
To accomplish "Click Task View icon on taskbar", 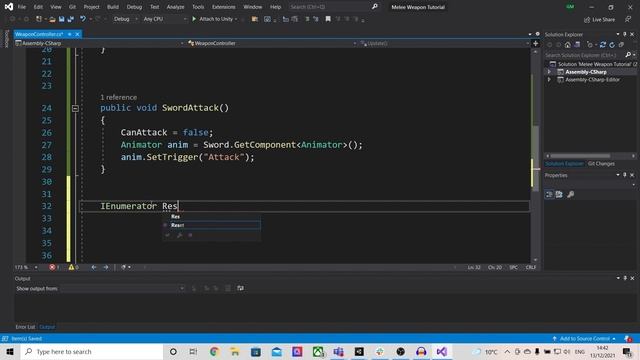I will [x=193, y=351].
